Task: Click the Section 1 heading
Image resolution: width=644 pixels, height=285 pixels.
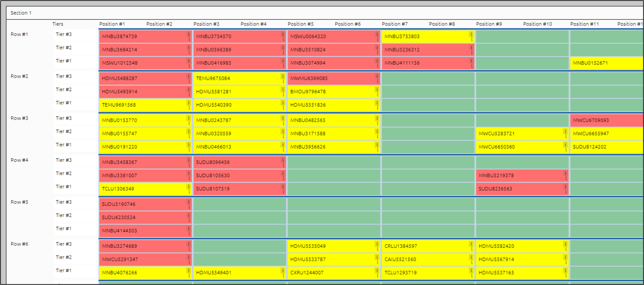Action: click(x=21, y=13)
